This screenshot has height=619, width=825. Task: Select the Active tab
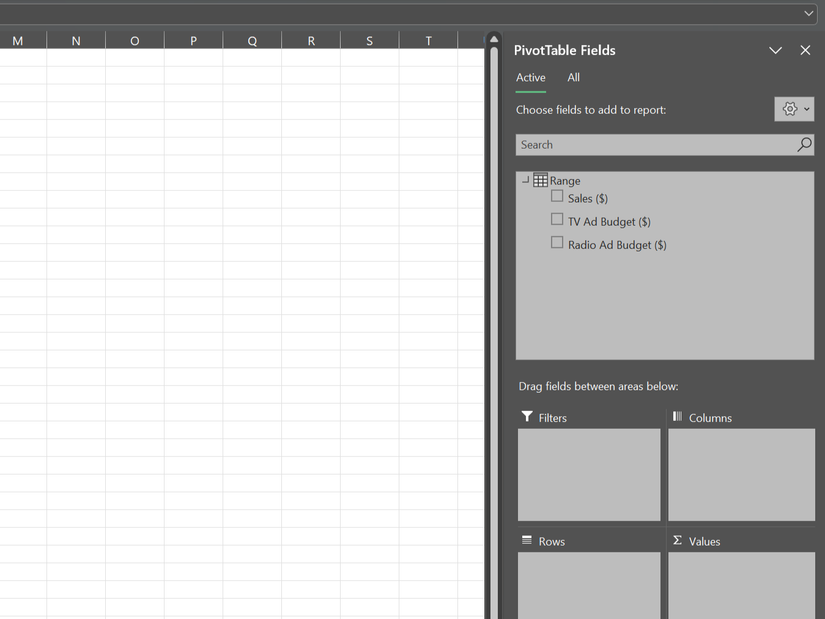point(530,77)
